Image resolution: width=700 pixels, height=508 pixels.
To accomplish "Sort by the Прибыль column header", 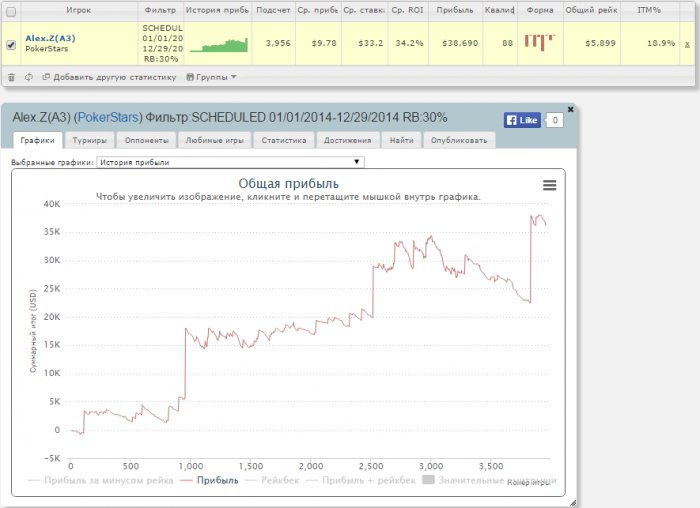I will coord(455,12).
